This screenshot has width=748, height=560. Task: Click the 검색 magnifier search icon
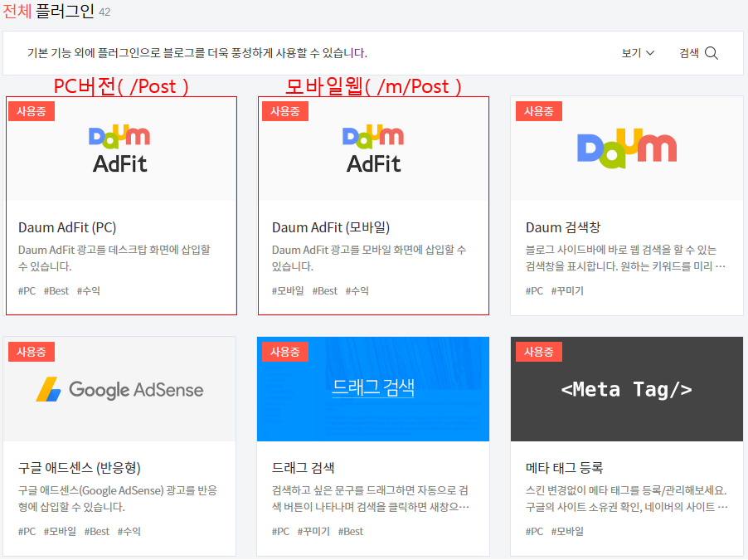[x=711, y=53]
